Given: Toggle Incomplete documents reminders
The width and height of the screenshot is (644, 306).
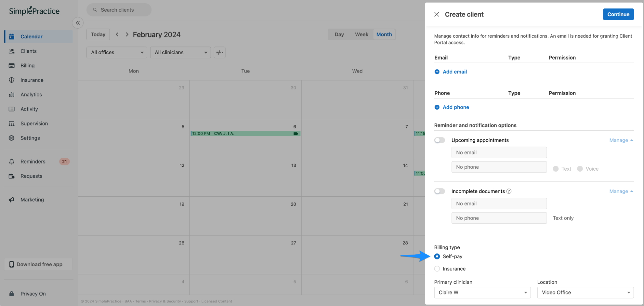Looking at the screenshot, I should click(x=439, y=191).
